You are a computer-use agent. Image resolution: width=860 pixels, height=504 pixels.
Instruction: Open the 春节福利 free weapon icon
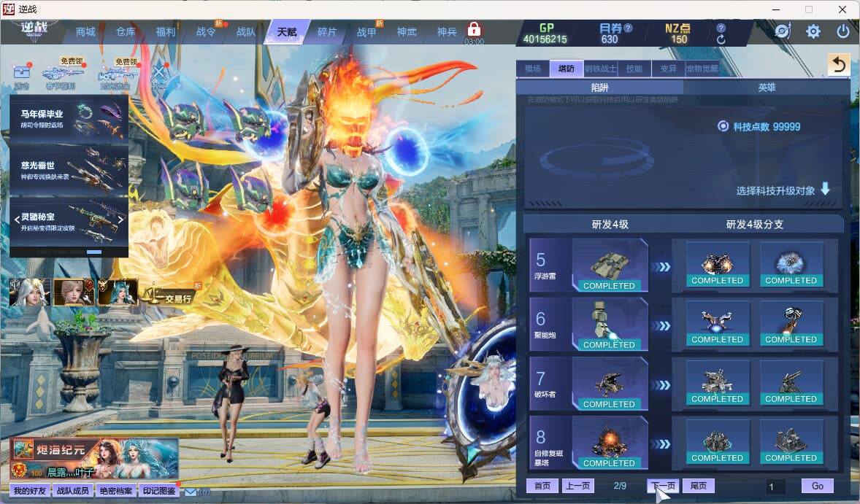coord(62,74)
